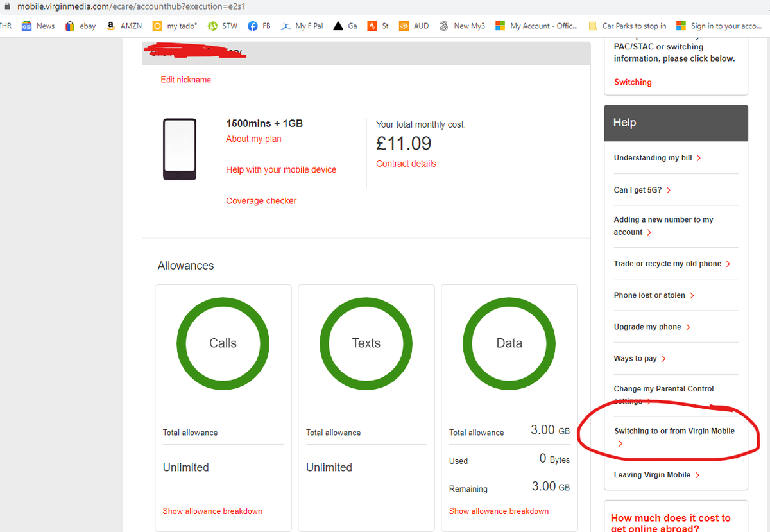This screenshot has width=770, height=532.
Task: Open the My F Pal bookmark
Action: (x=302, y=26)
